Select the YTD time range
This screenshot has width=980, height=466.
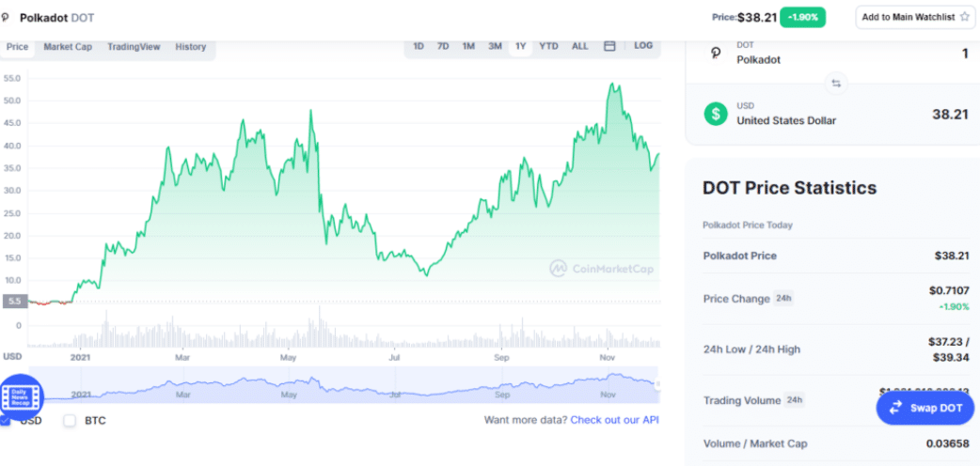[548, 46]
